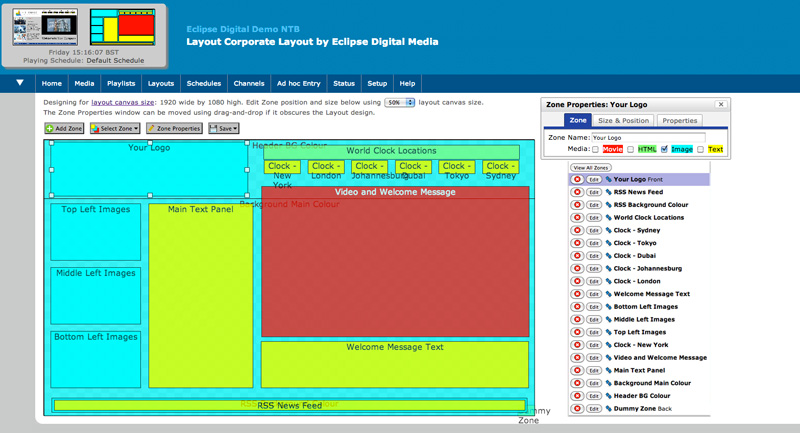The height and width of the screenshot is (433, 800).
Task: Delete Welcome Message Text zone with its red icon
Action: click(577, 294)
